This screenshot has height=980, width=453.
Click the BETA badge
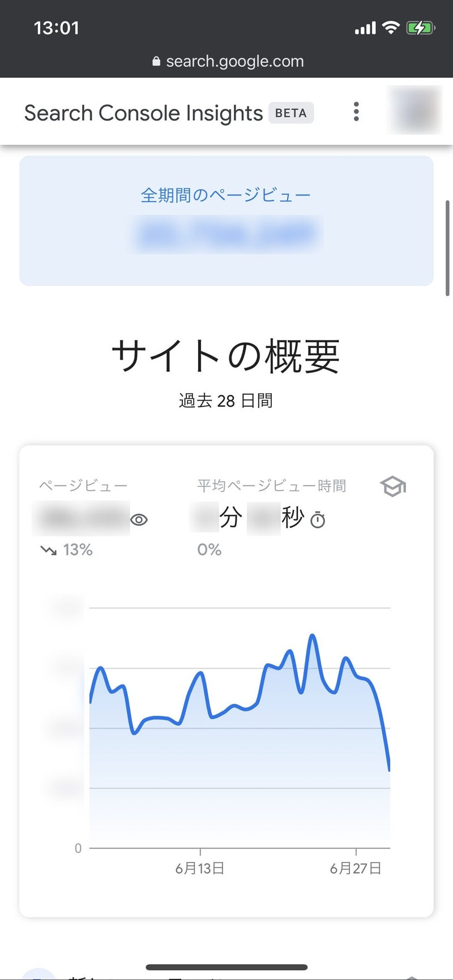291,113
